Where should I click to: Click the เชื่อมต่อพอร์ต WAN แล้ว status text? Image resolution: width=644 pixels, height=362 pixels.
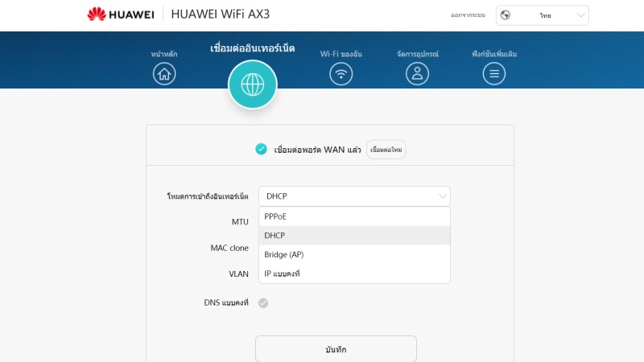317,150
